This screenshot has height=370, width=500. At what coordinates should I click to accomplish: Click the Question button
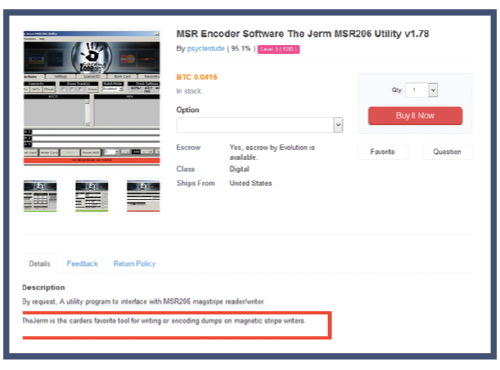(447, 152)
